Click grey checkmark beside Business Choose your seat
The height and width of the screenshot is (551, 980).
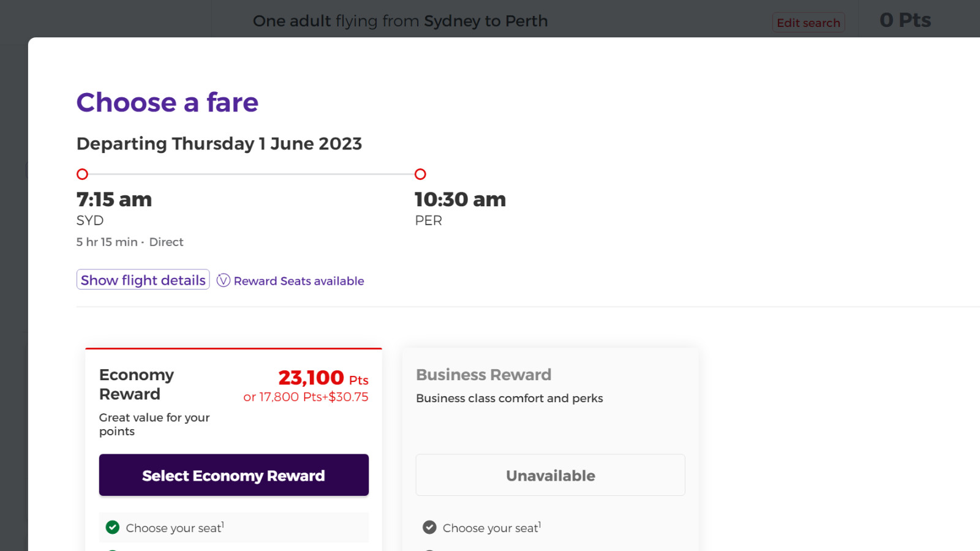tap(430, 527)
